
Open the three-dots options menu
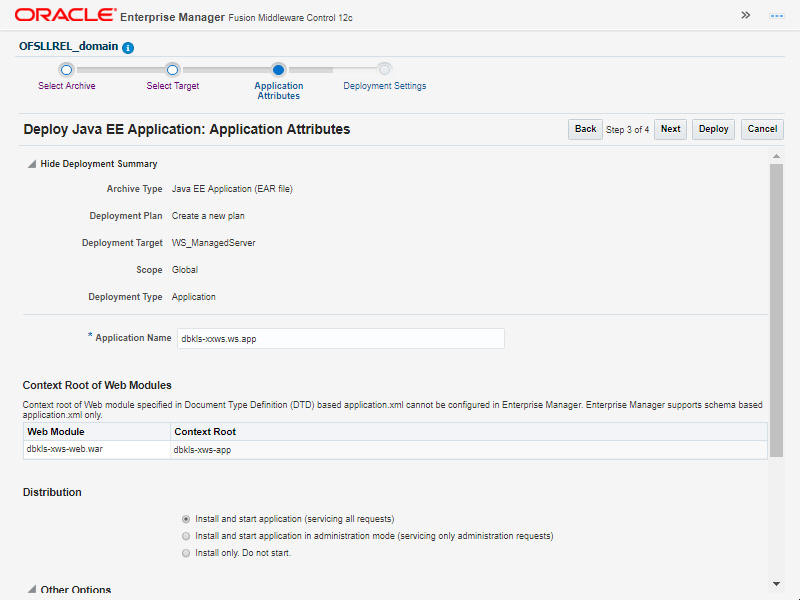777,16
